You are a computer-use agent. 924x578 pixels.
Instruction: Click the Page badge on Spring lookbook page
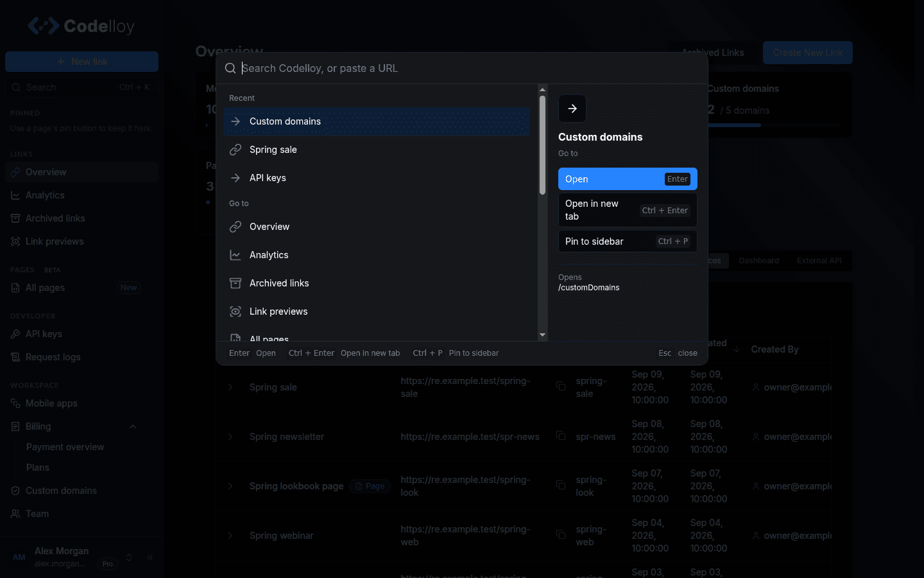pos(370,486)
